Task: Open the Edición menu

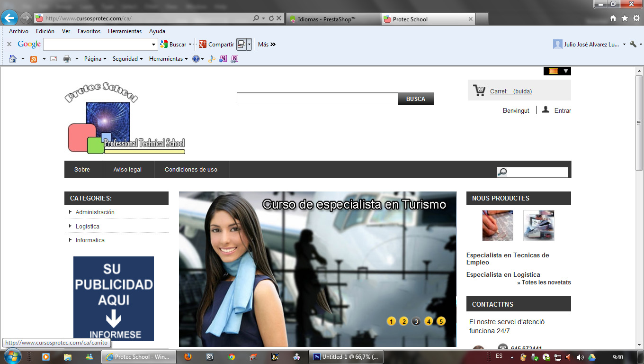Action: tap(45, 31)
